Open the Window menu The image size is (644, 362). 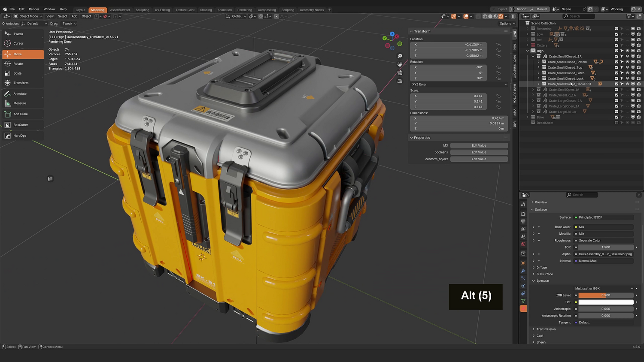[x=49, y=9]
